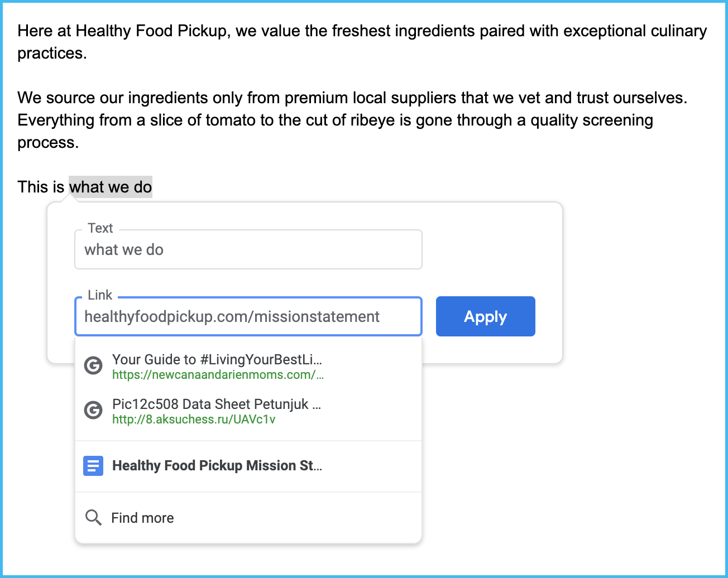
Task: Click the "Text" field label
Action: [x=100, y=228]
